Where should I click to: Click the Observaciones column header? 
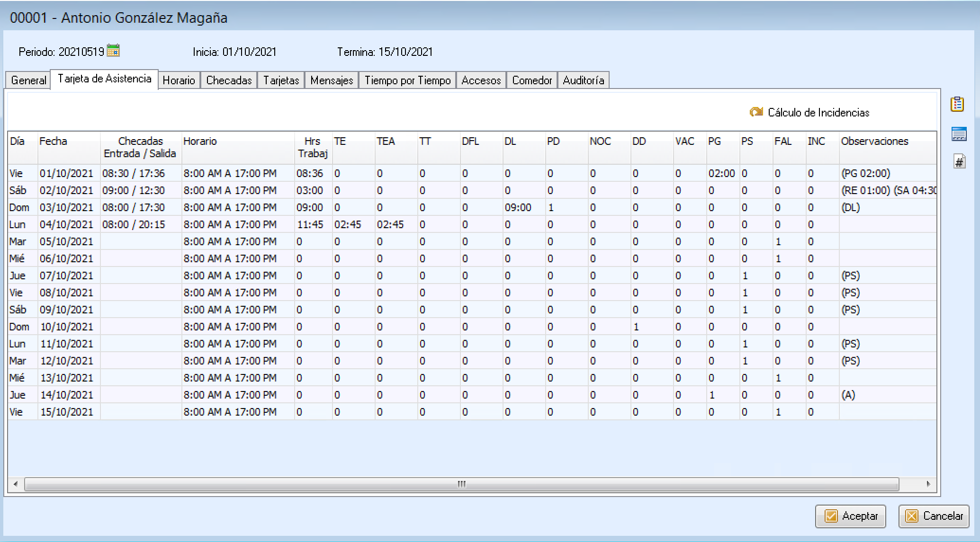tap(874, 141)
